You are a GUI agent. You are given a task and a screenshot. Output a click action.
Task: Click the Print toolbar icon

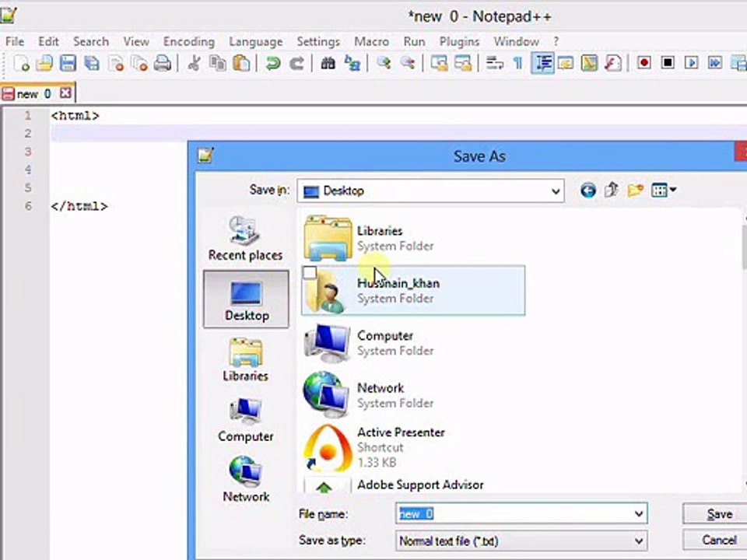(163, 63)
